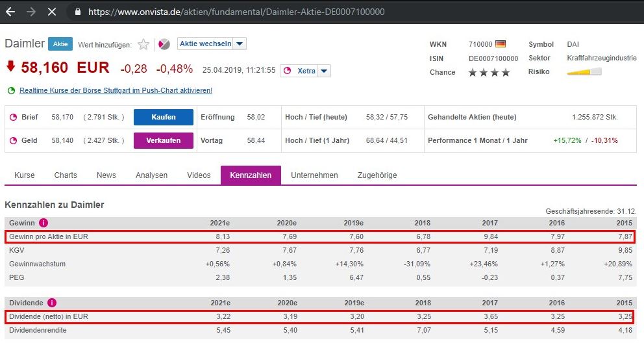Open the Zugehörige tab
This screenshot has height=343, width=644.
coord(377,175)
